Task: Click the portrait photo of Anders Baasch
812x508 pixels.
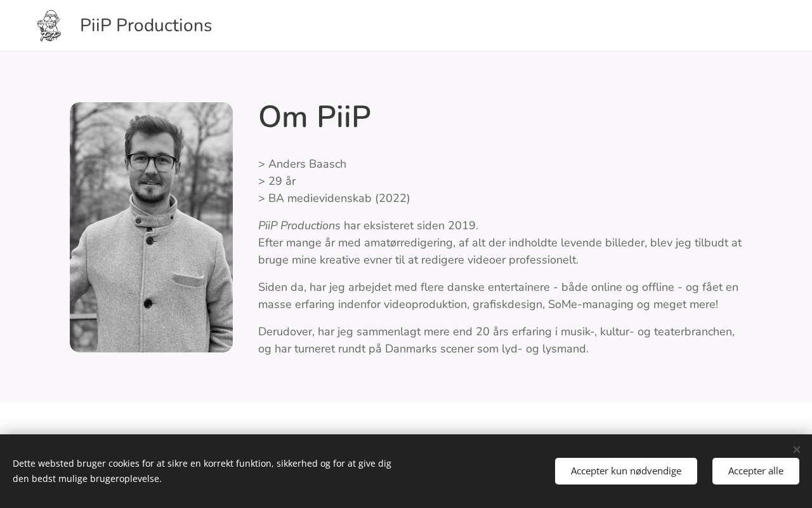Action: [x=151, y=227]
